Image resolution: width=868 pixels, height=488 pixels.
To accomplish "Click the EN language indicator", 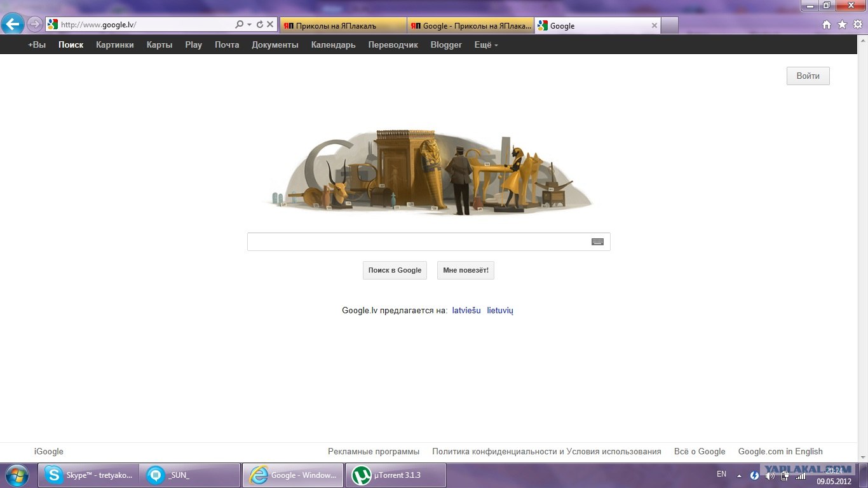I will (721, 475).
